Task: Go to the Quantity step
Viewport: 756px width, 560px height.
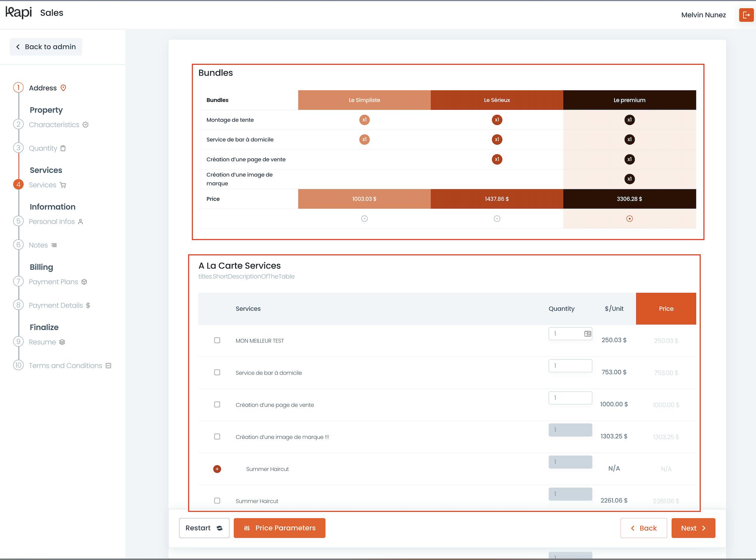Action: [x=43, y=148]
